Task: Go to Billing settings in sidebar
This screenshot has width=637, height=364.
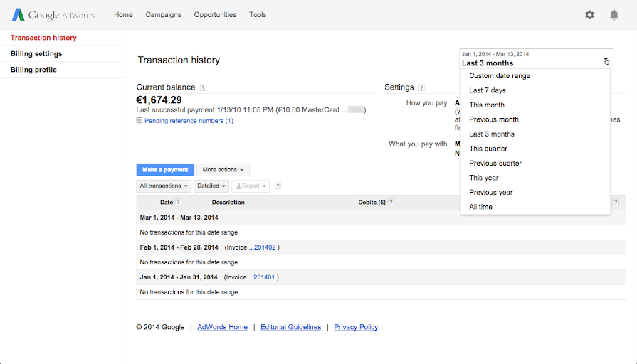Action: click(36, 54)
